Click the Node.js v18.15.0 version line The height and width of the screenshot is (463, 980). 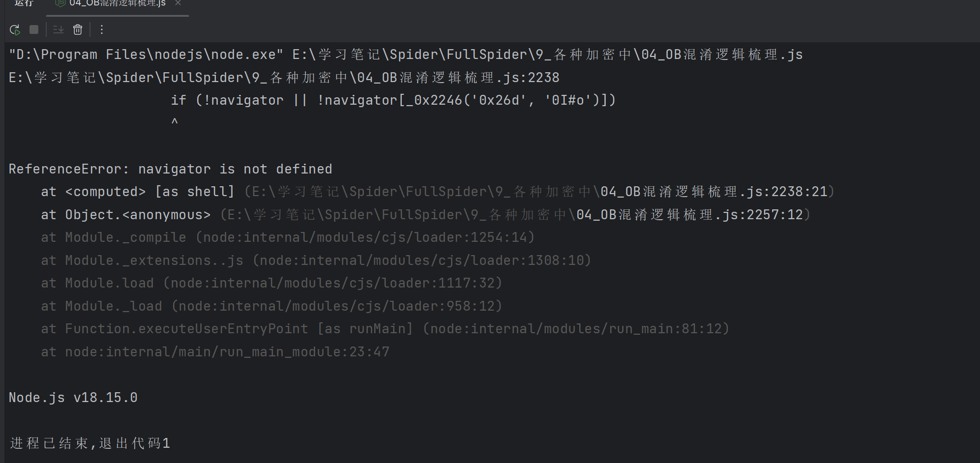(x=73, y=398)
